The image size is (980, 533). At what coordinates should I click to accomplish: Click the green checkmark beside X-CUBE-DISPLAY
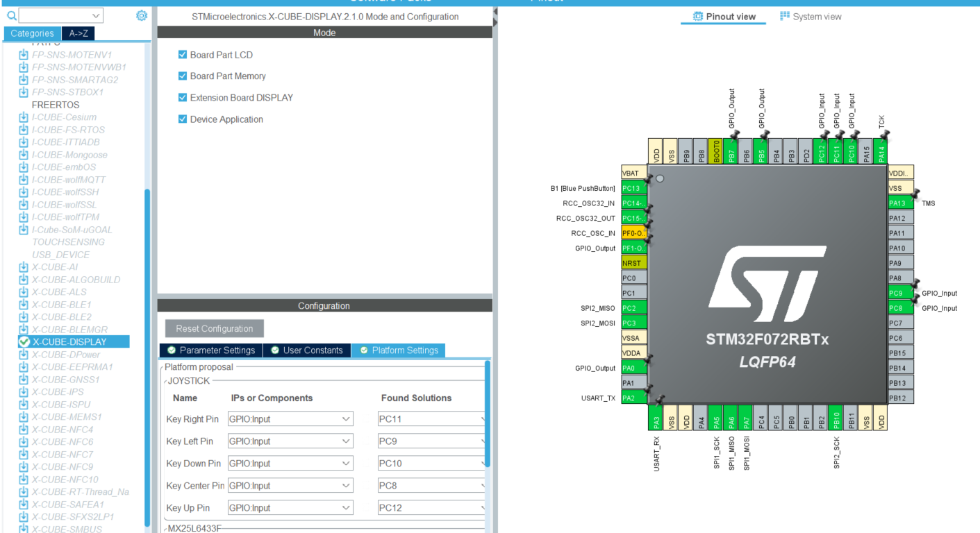point(23,341)
